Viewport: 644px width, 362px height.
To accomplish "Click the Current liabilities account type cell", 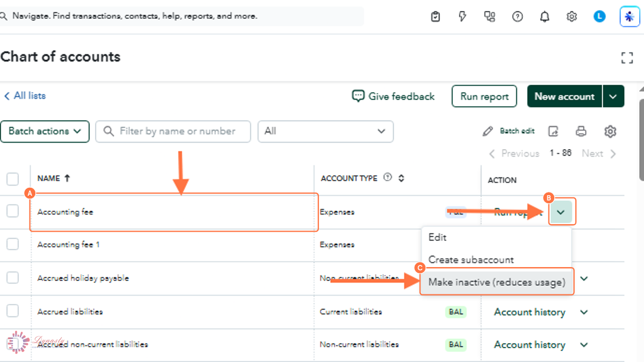I will click(350, 312).
